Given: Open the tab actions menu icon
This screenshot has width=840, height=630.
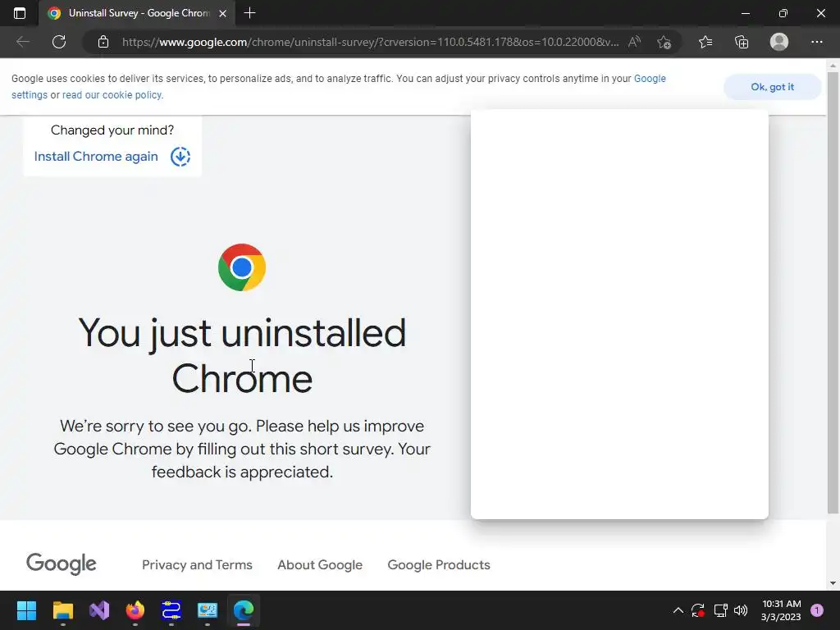Looking at the screenshot, I should [20, 13].
